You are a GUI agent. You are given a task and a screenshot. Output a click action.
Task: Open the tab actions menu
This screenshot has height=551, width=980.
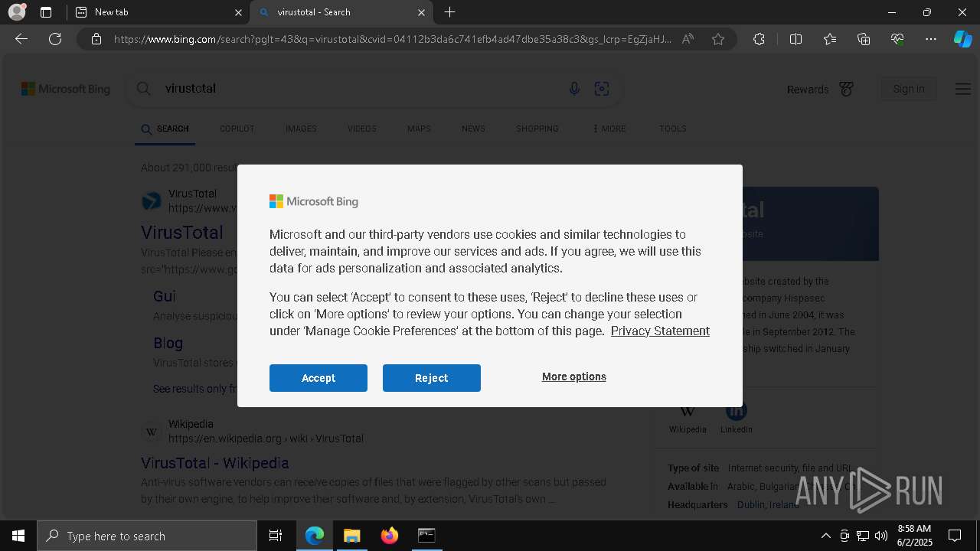coord(46,12)
